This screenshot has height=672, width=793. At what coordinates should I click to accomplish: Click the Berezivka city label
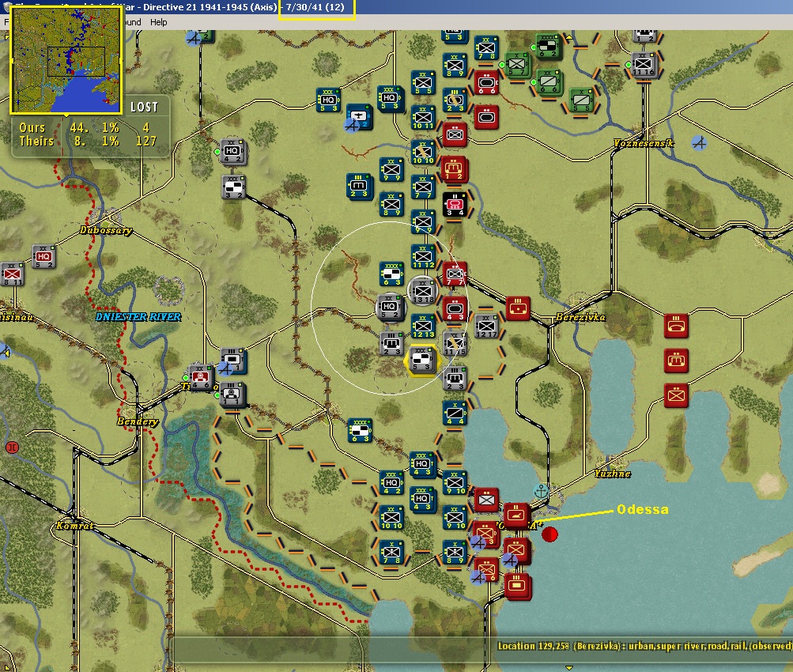point(580,317)
